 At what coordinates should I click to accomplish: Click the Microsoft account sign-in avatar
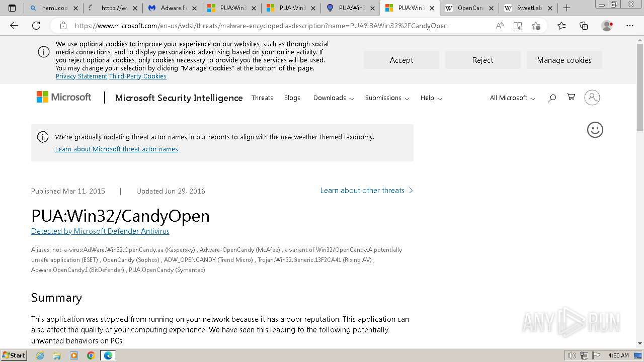(x=592, y=98)
